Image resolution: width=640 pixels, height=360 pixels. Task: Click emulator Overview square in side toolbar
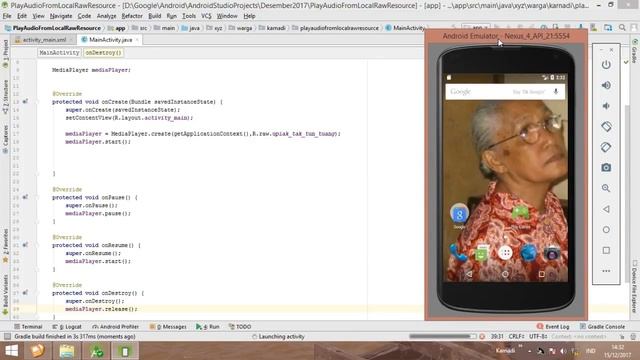[606, 250]
